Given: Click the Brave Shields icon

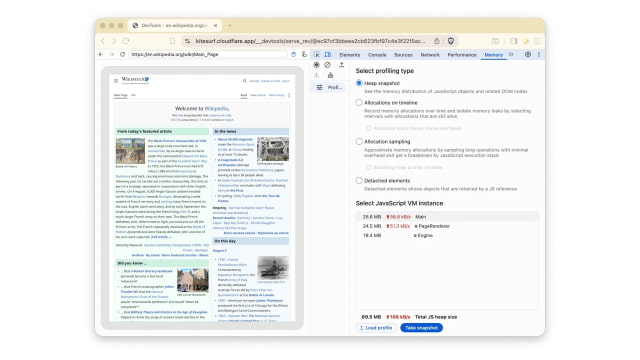Looking at the screenshot, I should pyautogui.click(x=451, y=41).
